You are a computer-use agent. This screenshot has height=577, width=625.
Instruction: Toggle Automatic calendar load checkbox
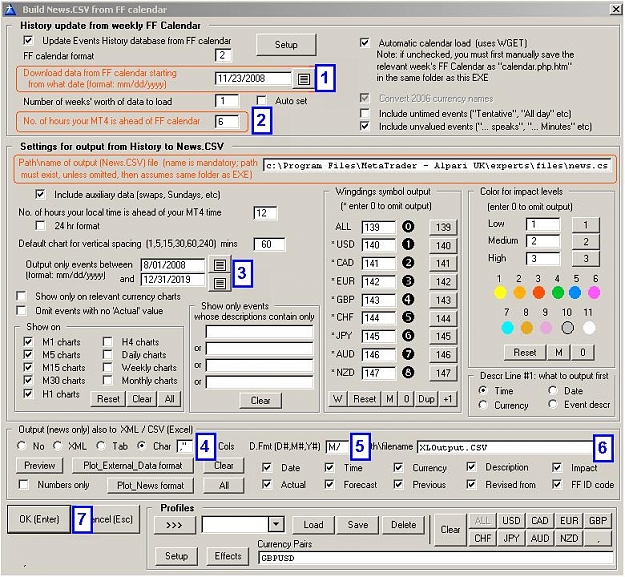click(364, 43)
